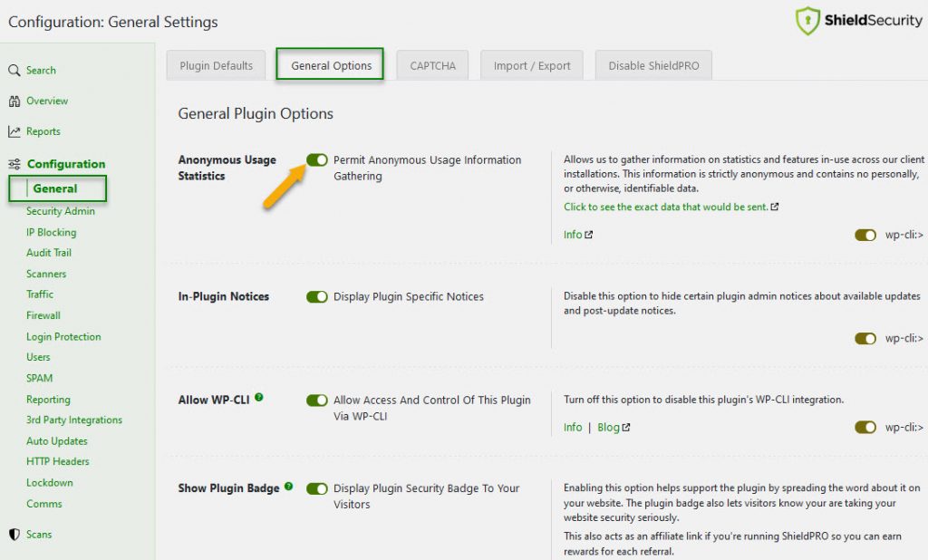This screenshot has height=560, width=928.
Task: Select Login Protection in the sidebar
Action: (x=63, y=337)
